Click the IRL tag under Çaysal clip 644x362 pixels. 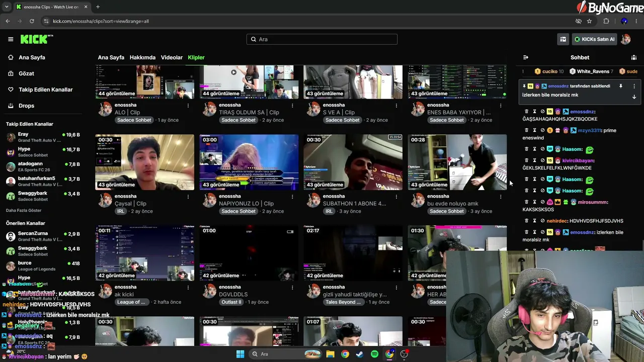pyautogui.click(x=121, y=211)
